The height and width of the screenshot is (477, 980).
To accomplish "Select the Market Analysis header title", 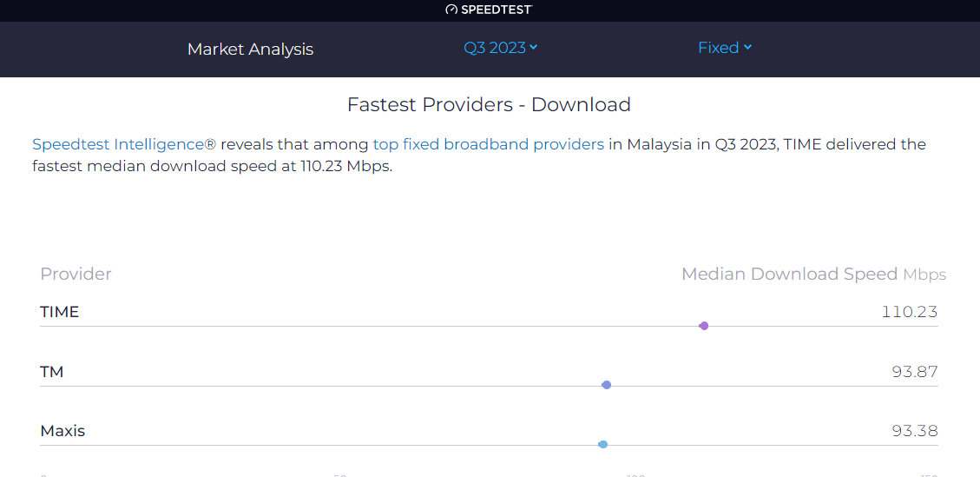I will click(250, 49).
